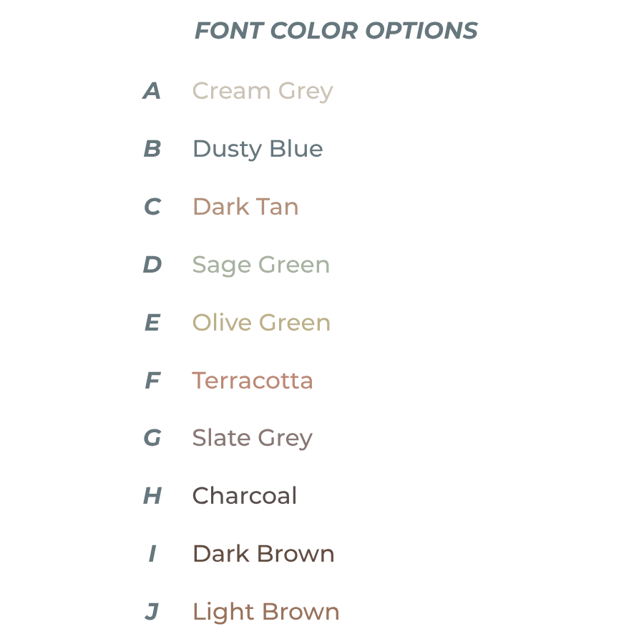The width and height of the screenshot is (644, 644).
Task: Click the letter H marker
Action: tap(152, 496)
